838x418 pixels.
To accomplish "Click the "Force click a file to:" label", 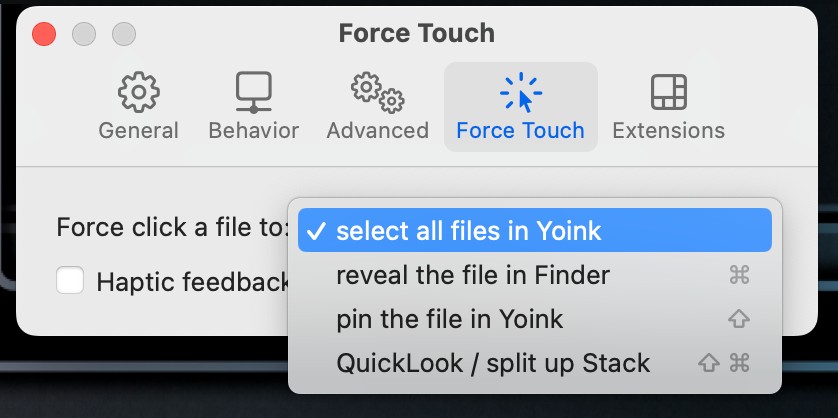I will click(x=172, y=228).
